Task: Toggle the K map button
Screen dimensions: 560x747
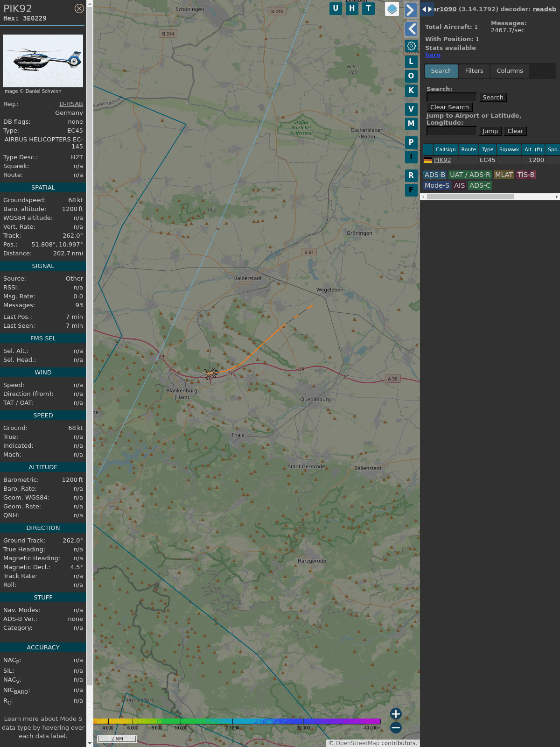Action: (411, 91)
